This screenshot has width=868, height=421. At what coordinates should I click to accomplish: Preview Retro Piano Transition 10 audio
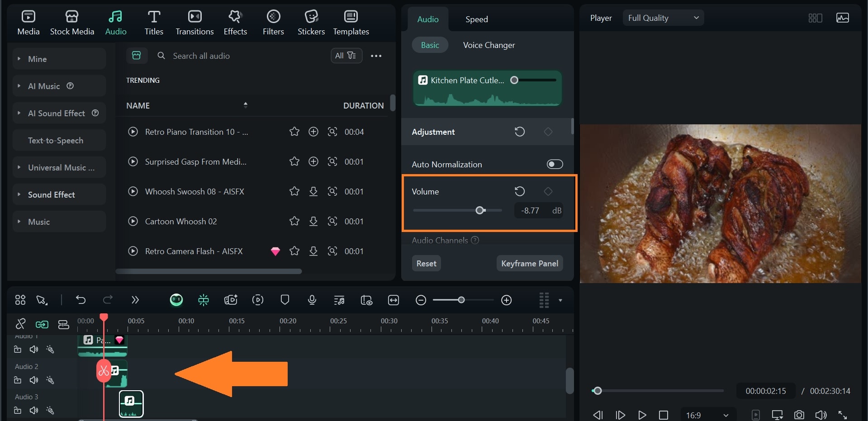133,132
